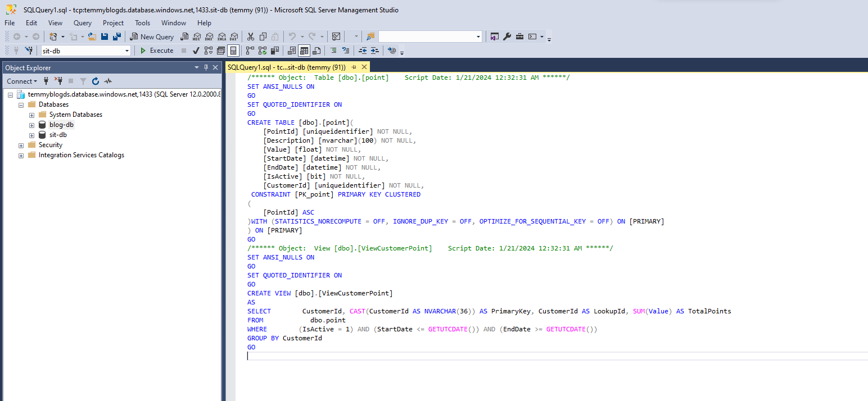Open the View menu

tap(55, 23)
